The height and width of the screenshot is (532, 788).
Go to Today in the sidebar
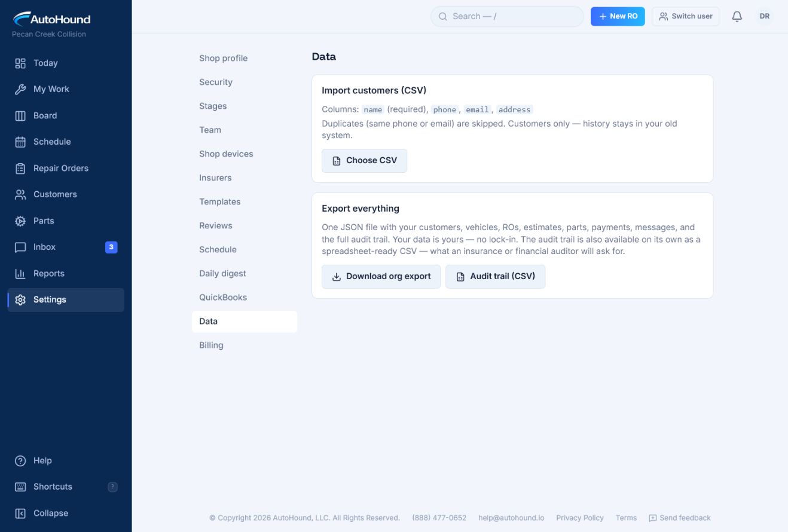click(x=66, y=63)
